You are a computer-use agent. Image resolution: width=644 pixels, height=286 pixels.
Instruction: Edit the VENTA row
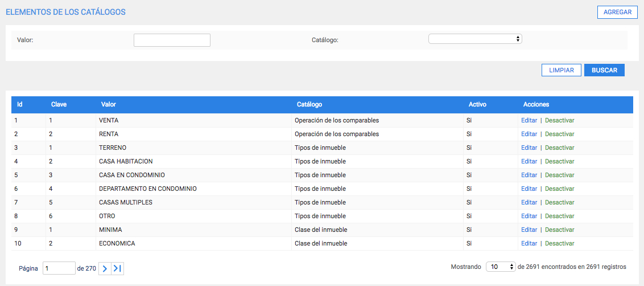click(529, 121)
